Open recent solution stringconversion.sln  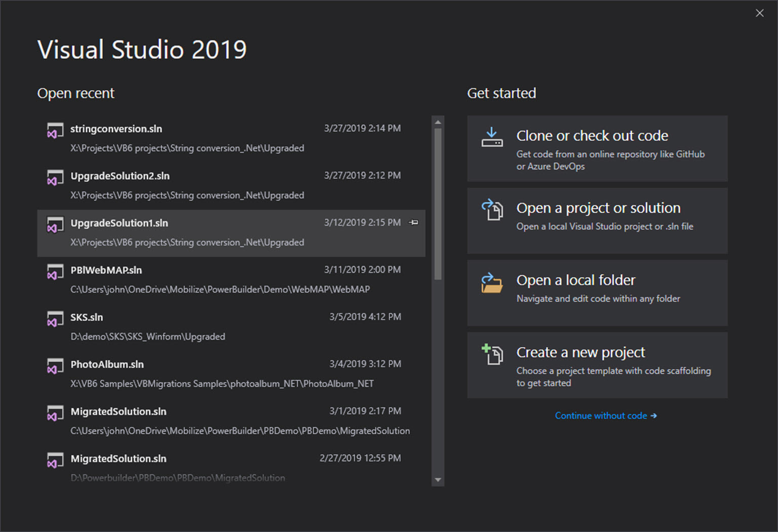(x=231, y=139)
